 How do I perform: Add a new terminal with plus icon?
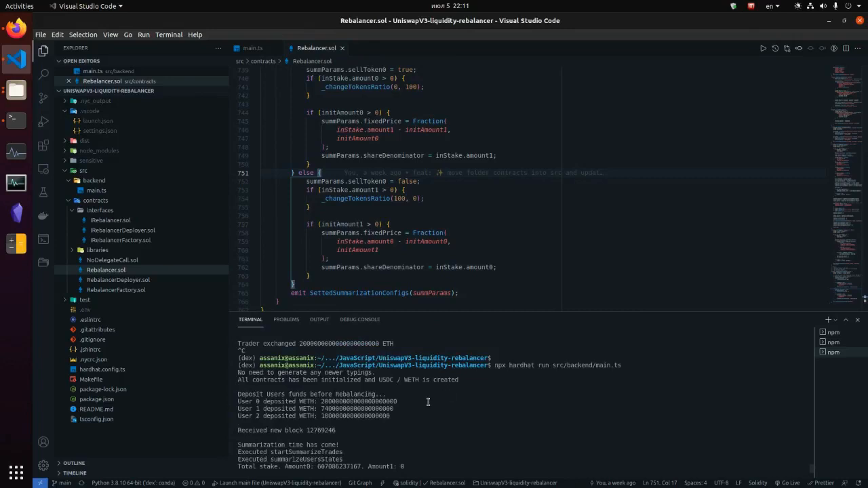pyautogui.click(x=828, y=319)
